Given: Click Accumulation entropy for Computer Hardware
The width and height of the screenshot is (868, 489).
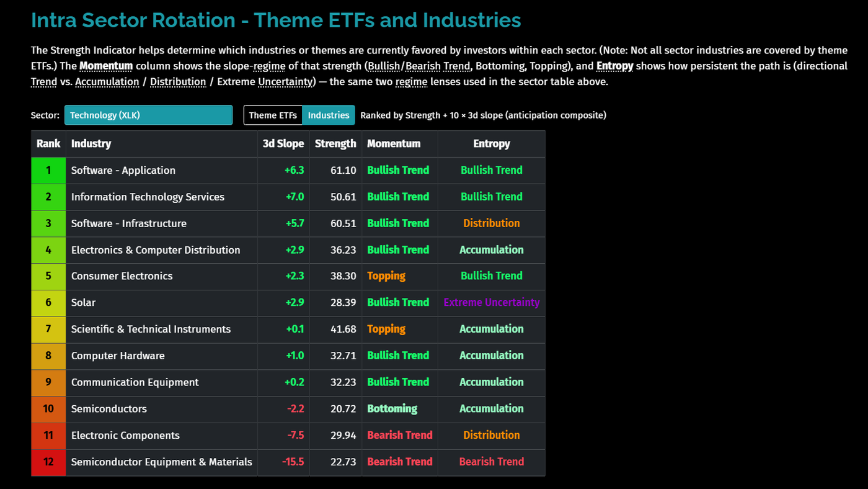Looking at the screenshot, I should (492, 356).
